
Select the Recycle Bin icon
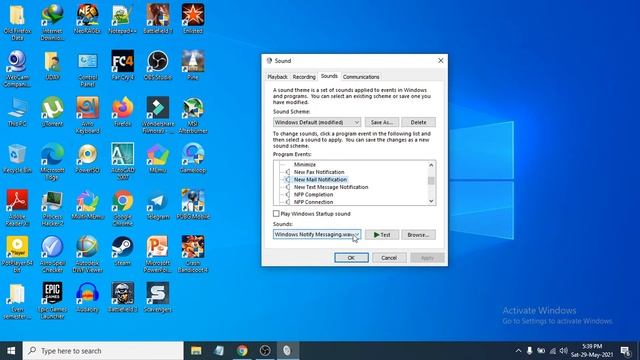point(17,158)
